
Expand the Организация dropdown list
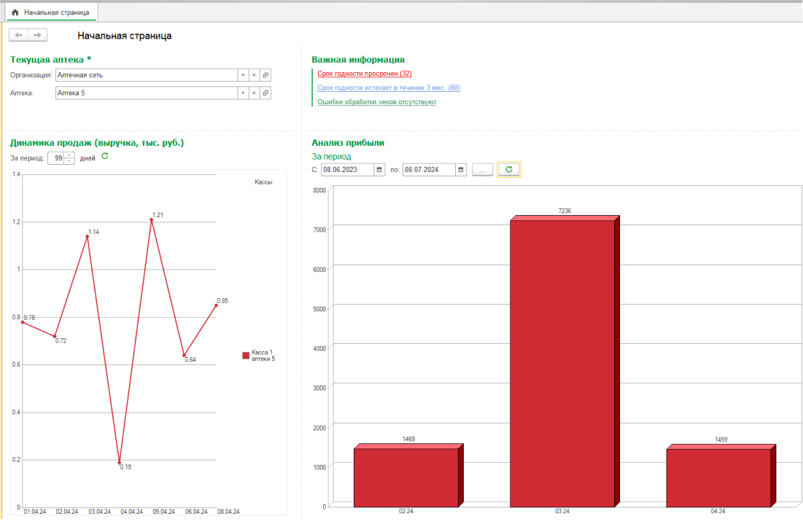pyautogui.click(x=242, y=75)
